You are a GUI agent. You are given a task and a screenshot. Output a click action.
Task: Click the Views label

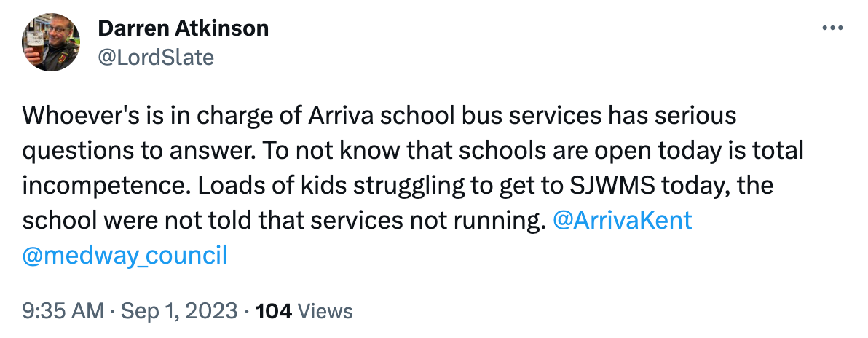coord(325,312)
